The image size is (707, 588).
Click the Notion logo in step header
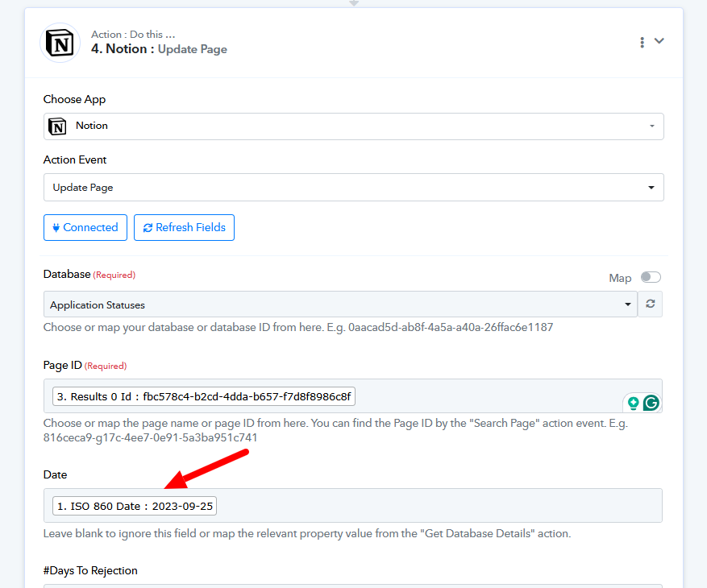[x=60, y=43]
